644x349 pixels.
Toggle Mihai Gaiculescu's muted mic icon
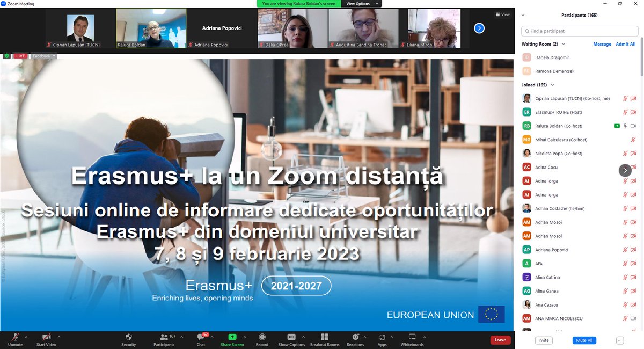pyautogui.click(x=633, y=140)
